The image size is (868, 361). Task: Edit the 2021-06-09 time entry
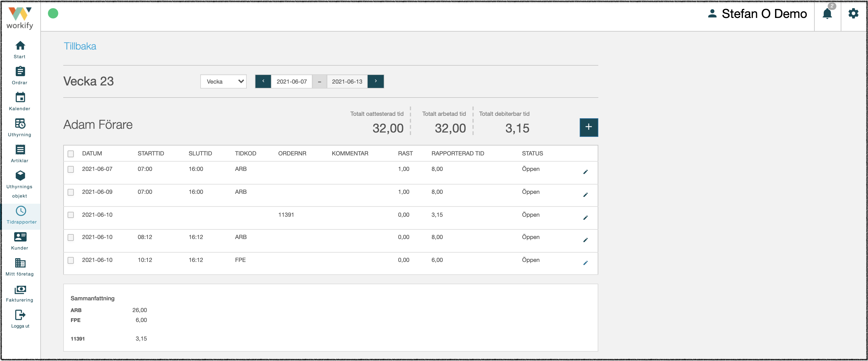586,195
